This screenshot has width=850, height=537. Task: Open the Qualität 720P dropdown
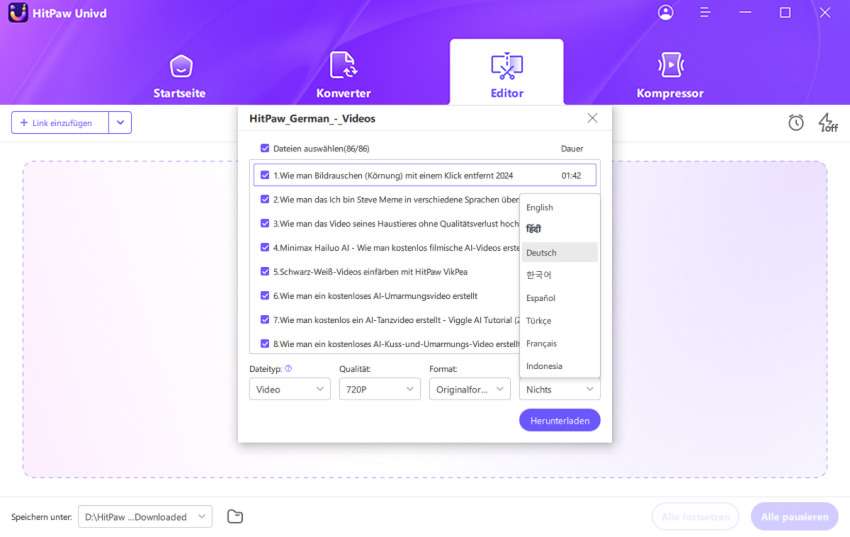point(379,389)
